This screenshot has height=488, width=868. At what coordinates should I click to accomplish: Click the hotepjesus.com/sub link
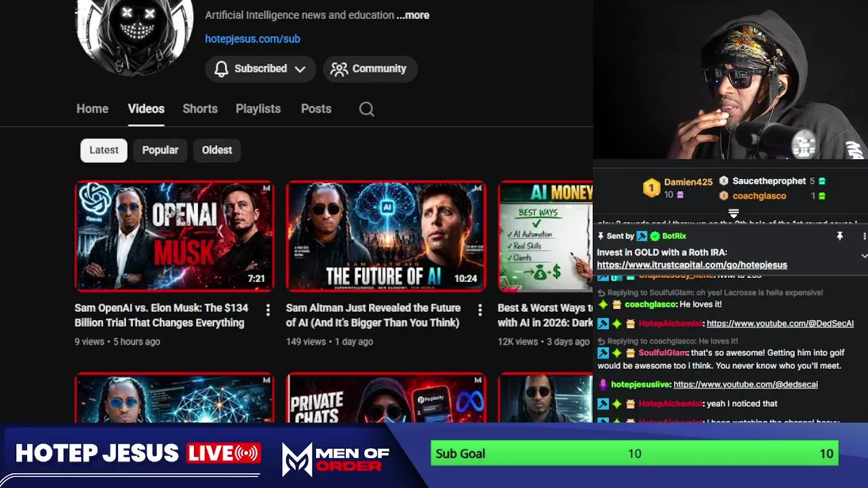(252, 39)
